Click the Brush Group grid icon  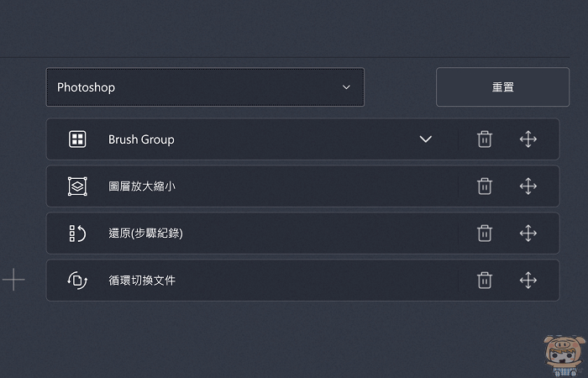point(77,139)
